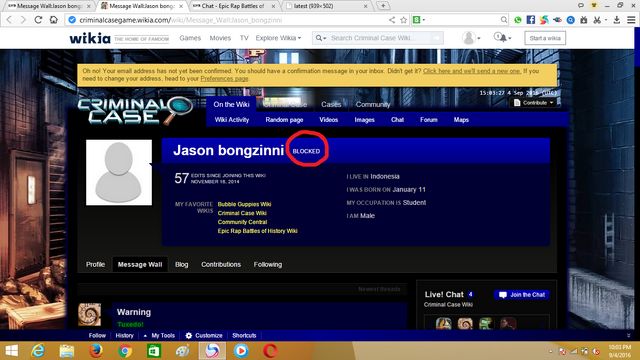Bookmark this page with the star icon
The width and height of the screenshot is (640, 360).
click(404, 20)
